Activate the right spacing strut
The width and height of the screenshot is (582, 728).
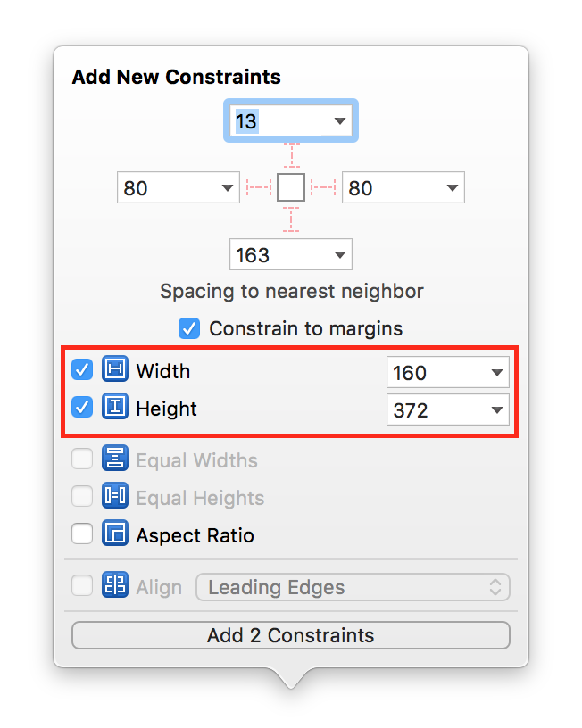323,187
